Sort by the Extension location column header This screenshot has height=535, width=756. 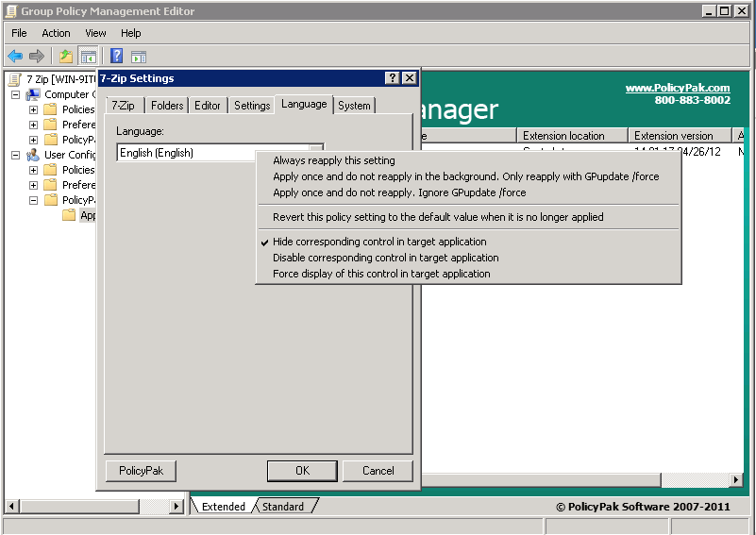(572, 136)
